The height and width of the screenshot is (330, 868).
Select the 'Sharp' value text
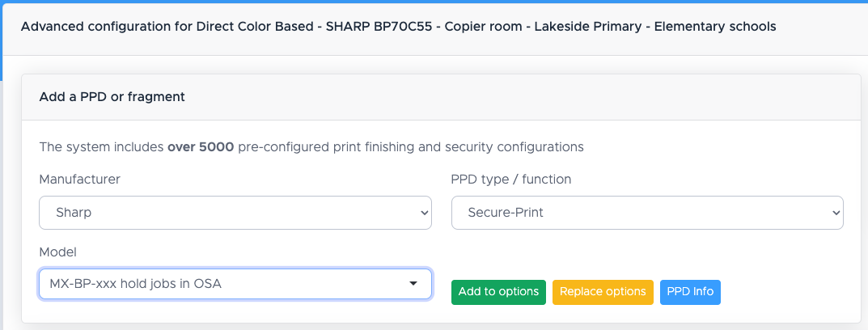[74, 213]
